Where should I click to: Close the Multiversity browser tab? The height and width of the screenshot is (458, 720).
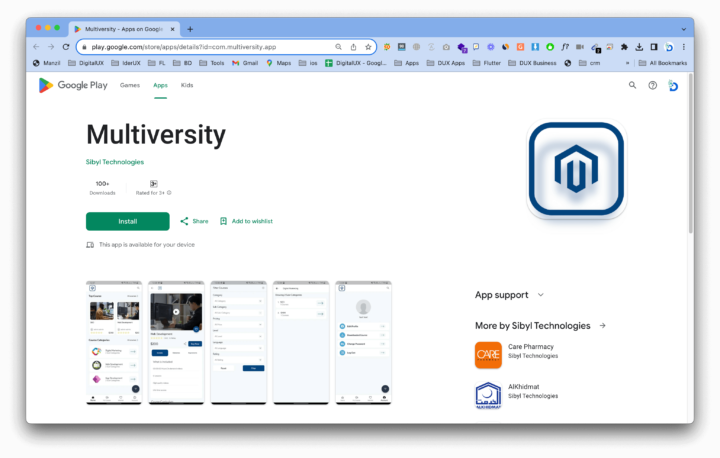tap(173, 29)
